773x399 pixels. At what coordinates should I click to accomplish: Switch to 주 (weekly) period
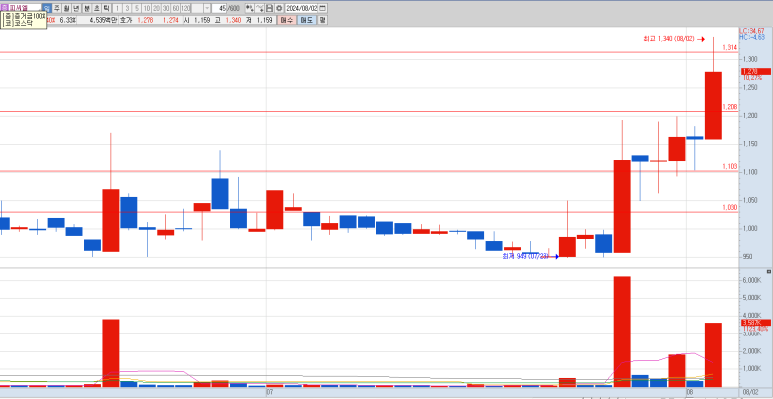(57, 8)
